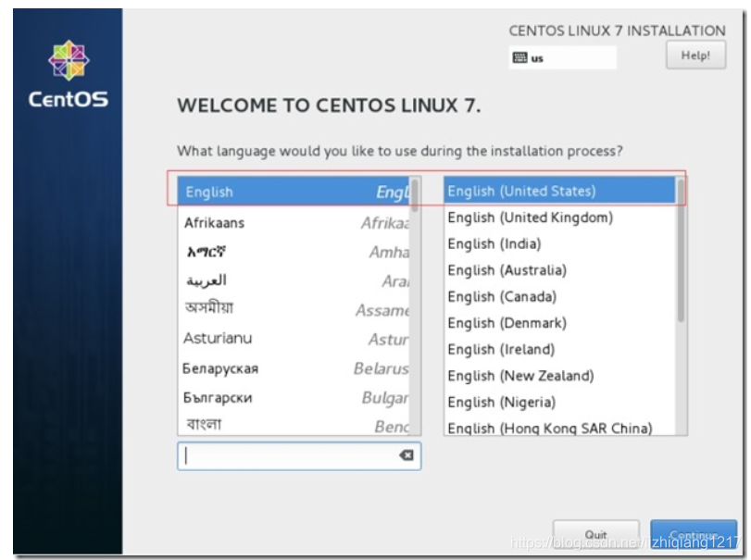Open the Help! button
This screenshot has height=560, width=751.
pyautogui.click(x=695, y=55)
